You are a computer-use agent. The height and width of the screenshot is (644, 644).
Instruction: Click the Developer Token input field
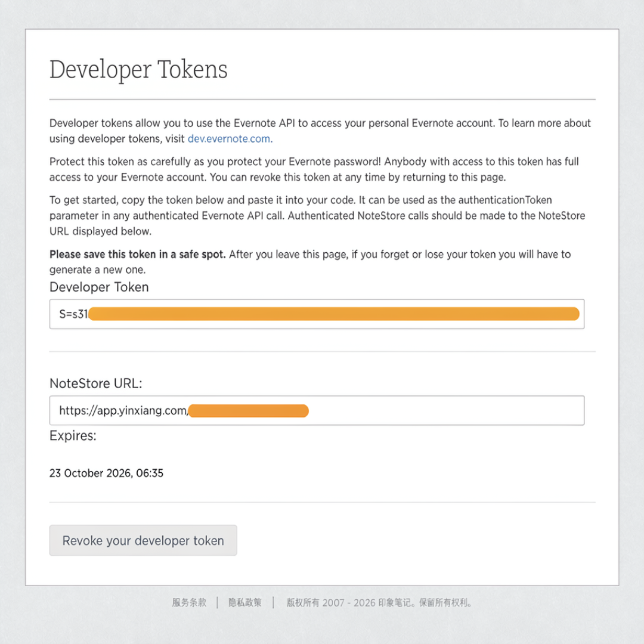[317, 314]
